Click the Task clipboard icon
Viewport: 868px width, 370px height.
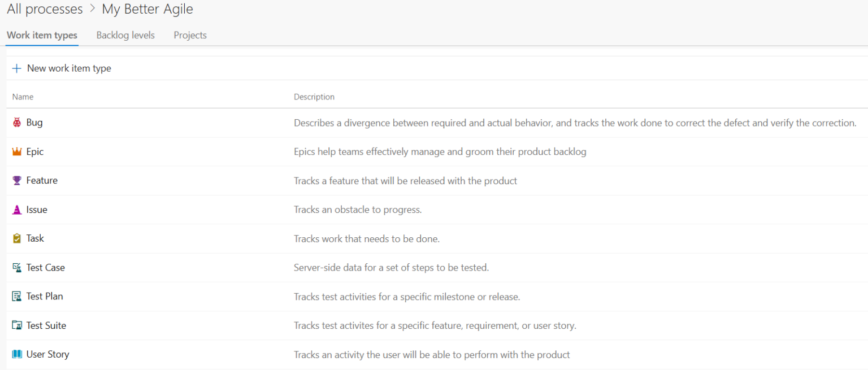pos(16,238)
